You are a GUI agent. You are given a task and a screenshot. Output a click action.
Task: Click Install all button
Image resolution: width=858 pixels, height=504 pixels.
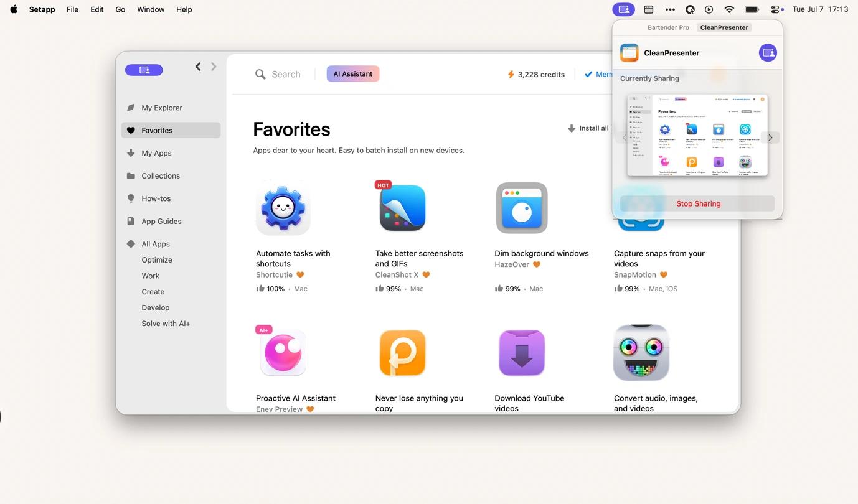[588, 128]
